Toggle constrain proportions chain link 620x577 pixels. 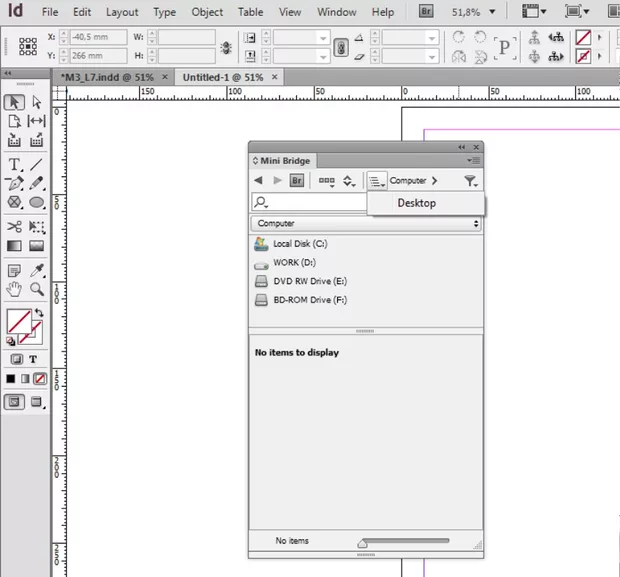[x=340, y=47]
